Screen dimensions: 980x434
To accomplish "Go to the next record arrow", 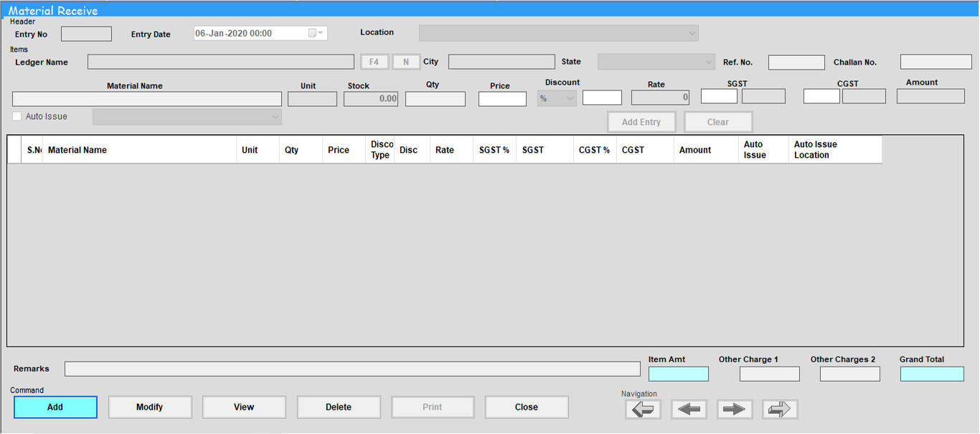I will click(x=735, y=410).
